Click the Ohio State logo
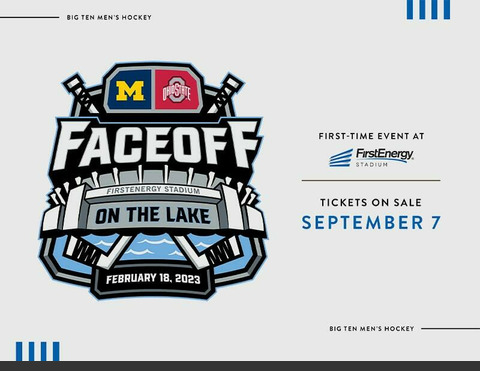Viewport: 480px width, 371px height. tap(177, 90)
